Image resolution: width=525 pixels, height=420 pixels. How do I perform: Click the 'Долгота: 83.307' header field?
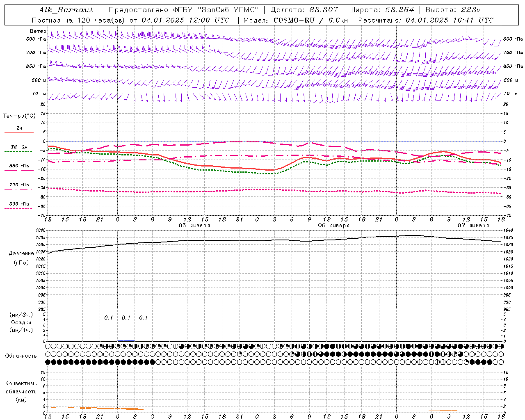click(304, 10)
